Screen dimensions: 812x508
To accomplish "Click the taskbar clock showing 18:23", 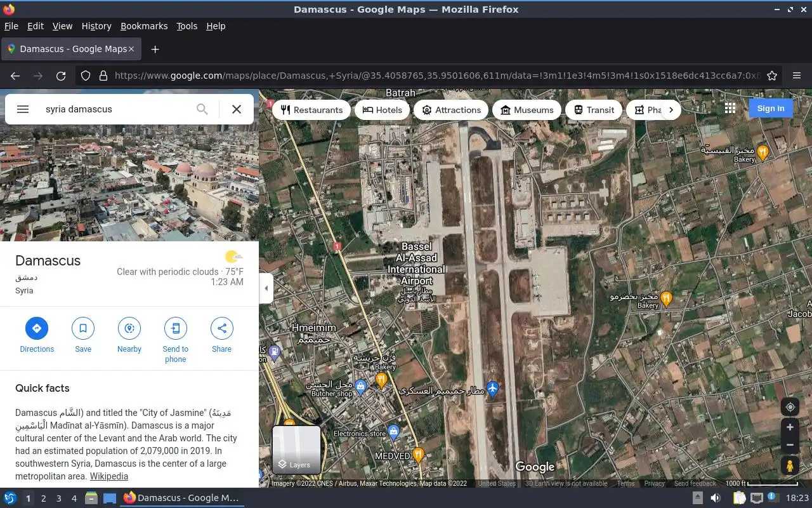I will [x=797, y=498].
